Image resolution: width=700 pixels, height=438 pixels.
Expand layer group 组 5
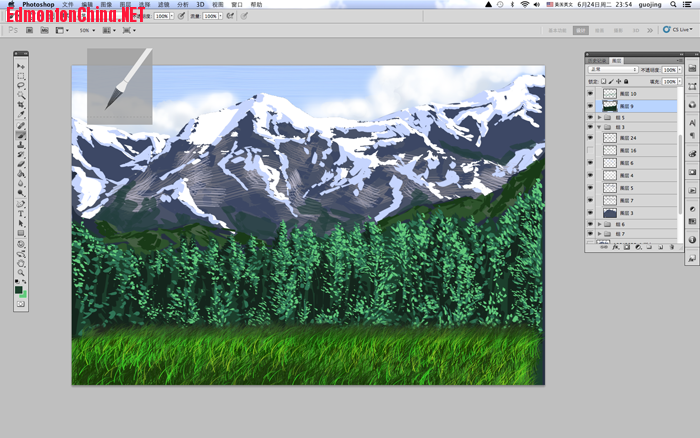(x=600, y=117)
